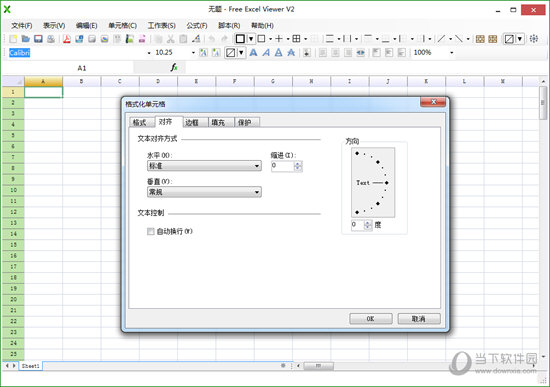Viewport: 550px width, 387px height.
Task: Click the fx formula icon
Action: [174, 67]
